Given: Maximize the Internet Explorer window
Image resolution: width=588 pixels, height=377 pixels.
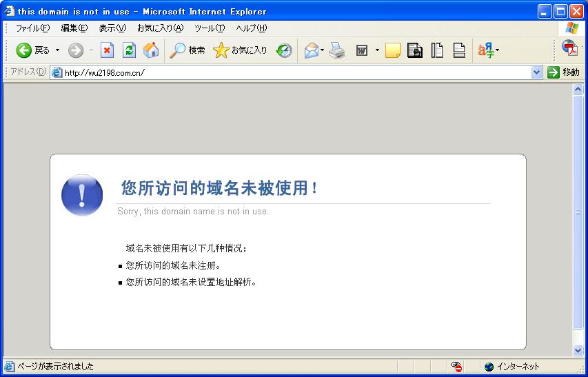Looking at the screenshot, I should pyautogui.click(x=560, y=11).
